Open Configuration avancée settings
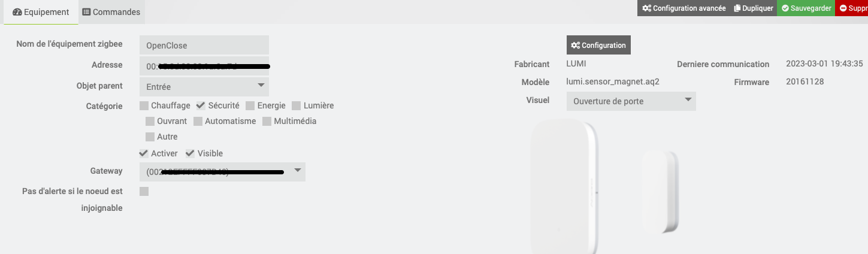 [683, 8]
